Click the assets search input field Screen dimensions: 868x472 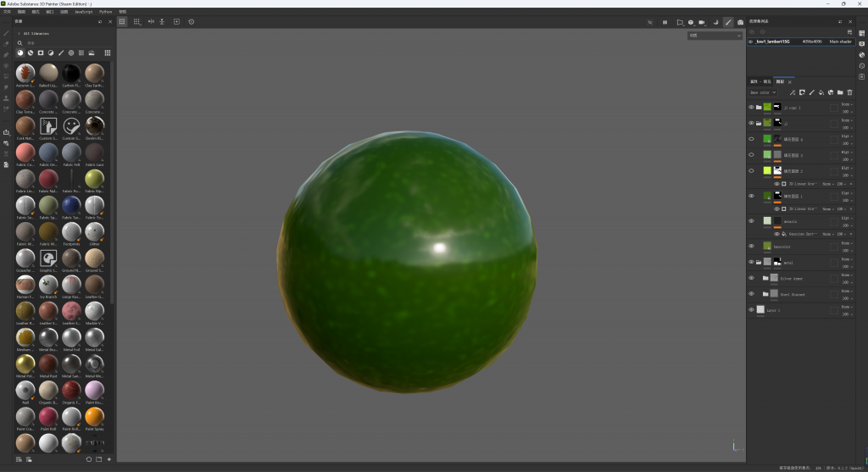66,43
